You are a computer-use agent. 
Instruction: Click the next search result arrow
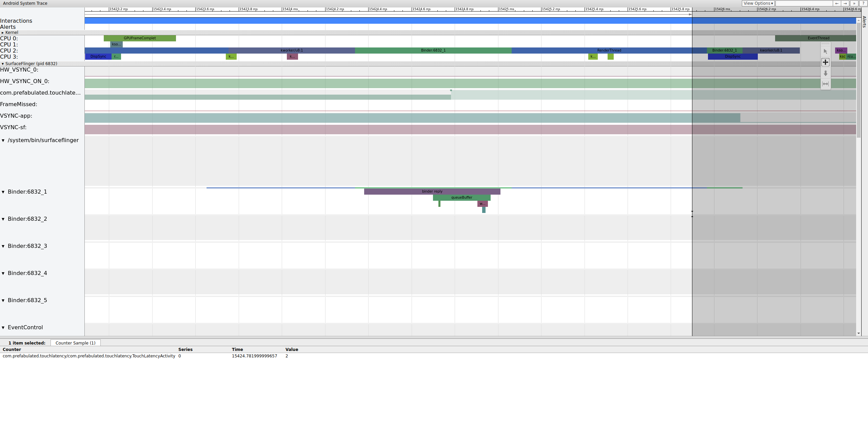(845, 3)
